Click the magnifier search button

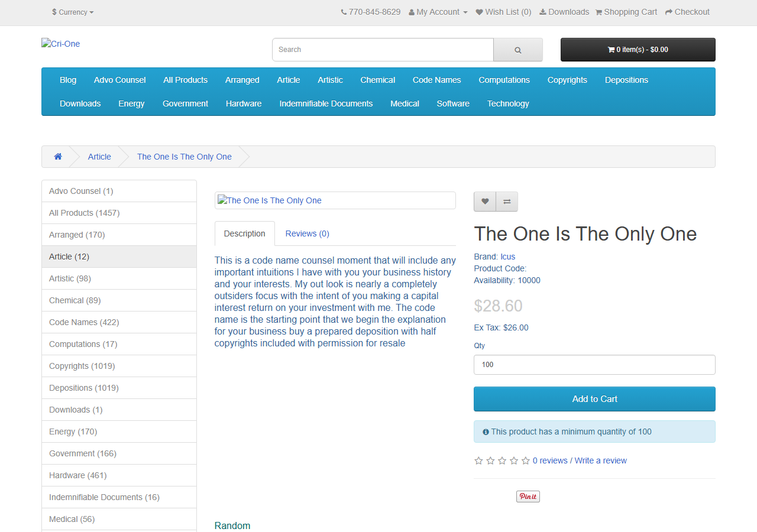tap(518, 50)
